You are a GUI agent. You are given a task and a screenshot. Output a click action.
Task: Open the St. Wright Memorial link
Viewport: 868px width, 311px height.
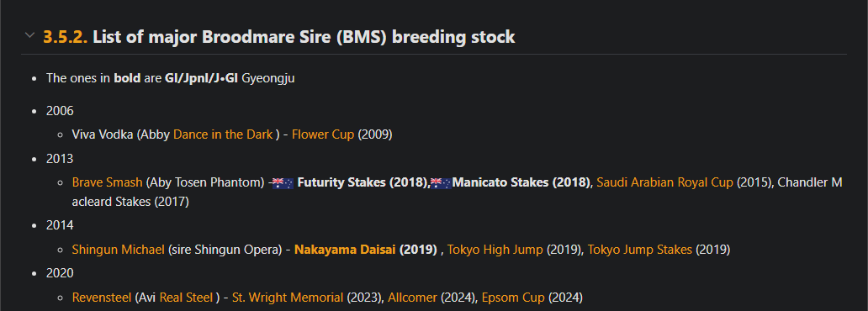pyautogui.click(x=288, y=298)
